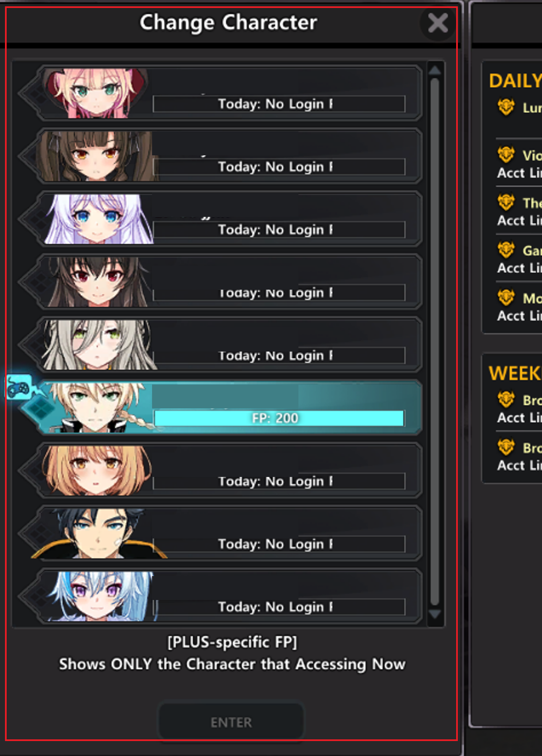Click the demon icon beside Vio entry
The width and height of the screenshot is (542, 756).
[506, 155]
